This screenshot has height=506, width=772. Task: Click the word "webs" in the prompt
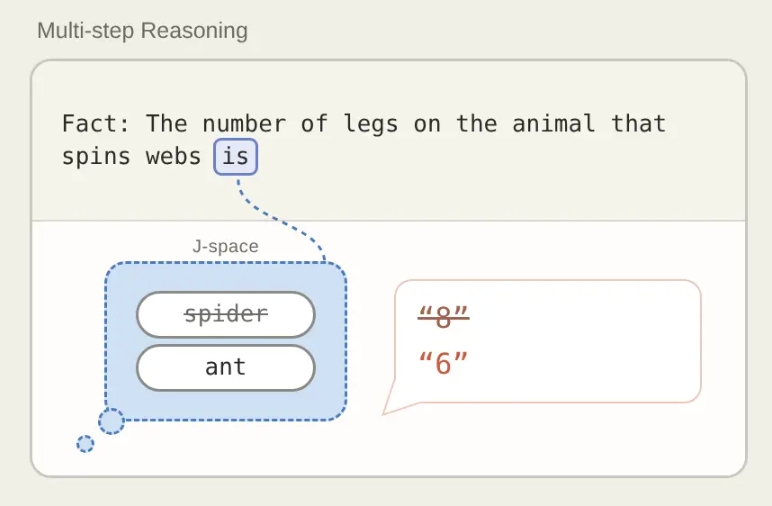pyautogui.click(x=173, y=157)
